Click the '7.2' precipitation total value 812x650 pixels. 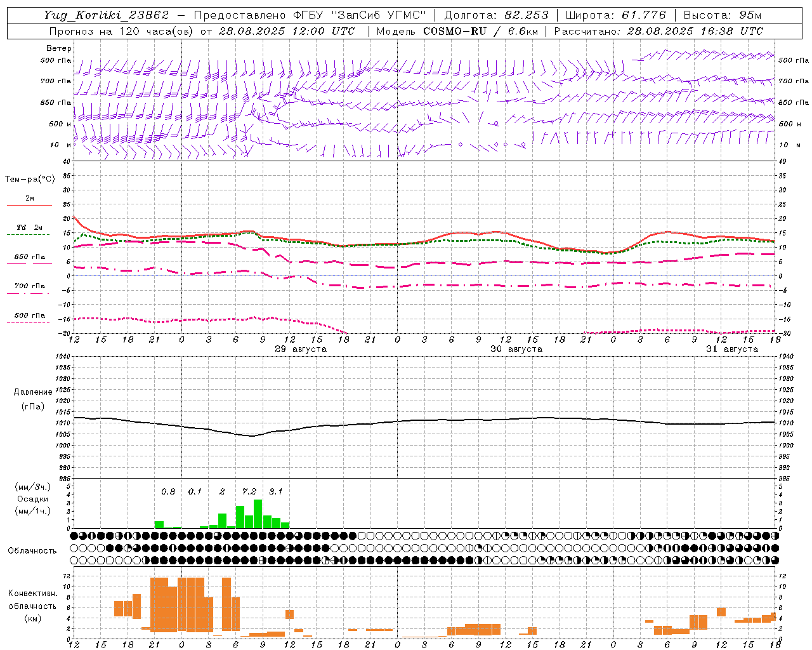point(249,491)
